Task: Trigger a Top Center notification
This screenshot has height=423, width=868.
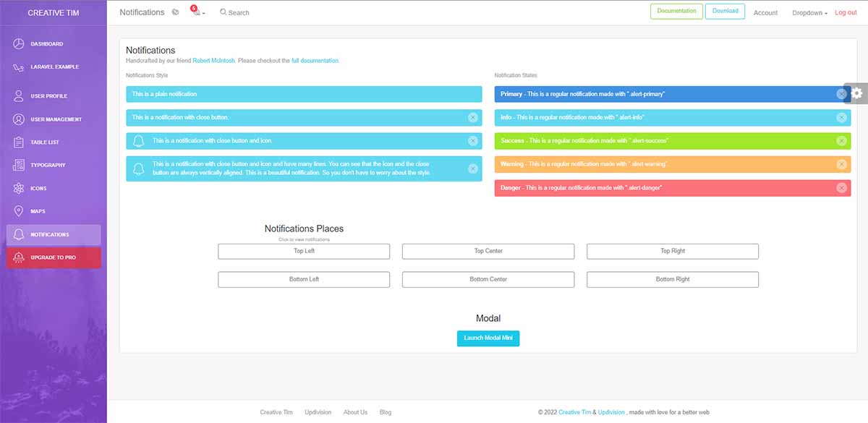Action: pyautogui.click(x=488, y=251)
